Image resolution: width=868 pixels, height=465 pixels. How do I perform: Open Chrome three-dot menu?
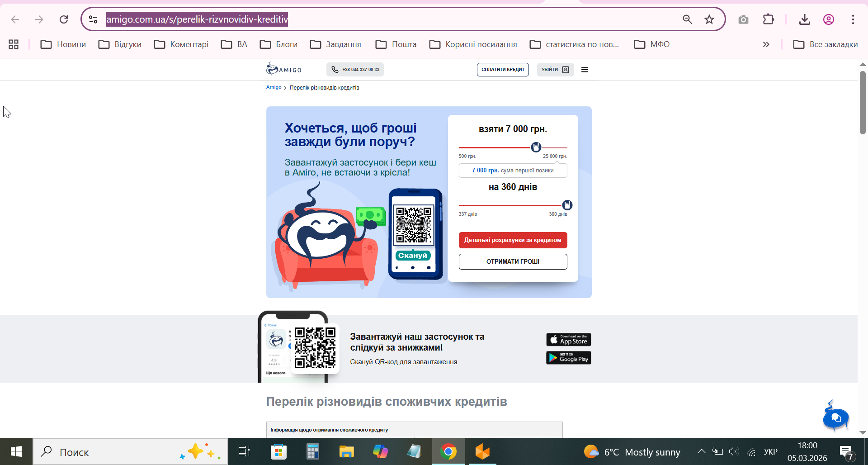[x=853, y=19]
